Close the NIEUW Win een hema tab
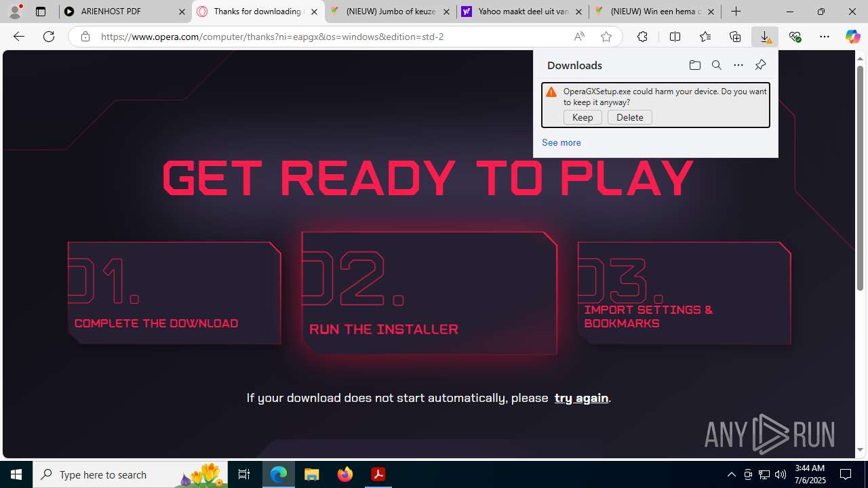The height and width of the screenshot is (488, 868). click(711, 12)
